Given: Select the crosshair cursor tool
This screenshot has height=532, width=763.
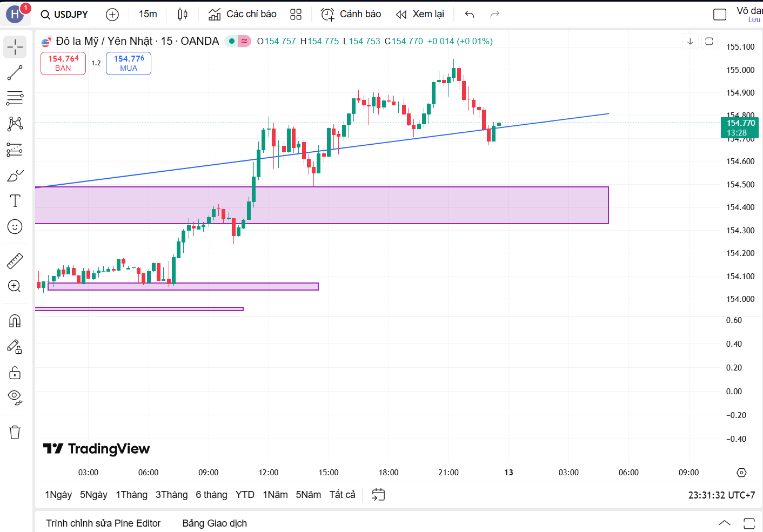Looking at the screenshot, I should coord(15,47).
